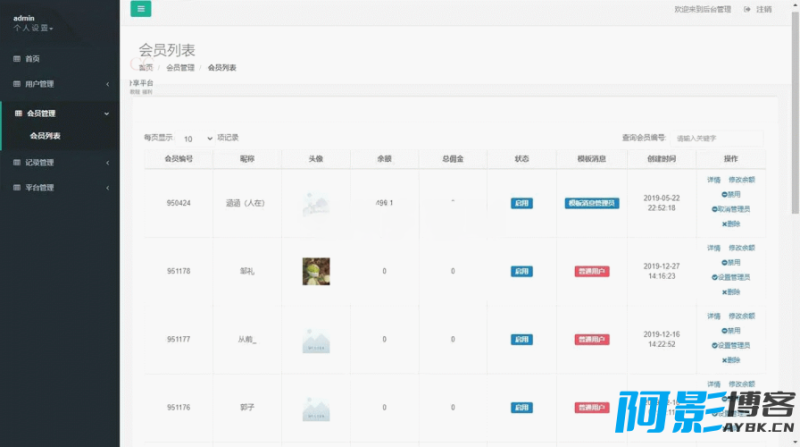Select 会员列表 in the sidebar submenu
Image resolution: width=800 pixels, height=447 pixels.
pyautogui.click(x=45, y=136)
